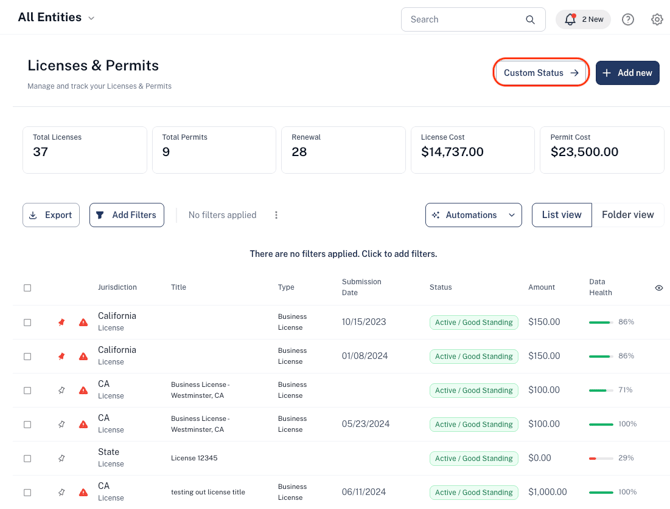The width and height of the screenshot is (670, 509).
Task: Open the Automations dropdown
Action: pyautogui.click(x=473, y=215)
